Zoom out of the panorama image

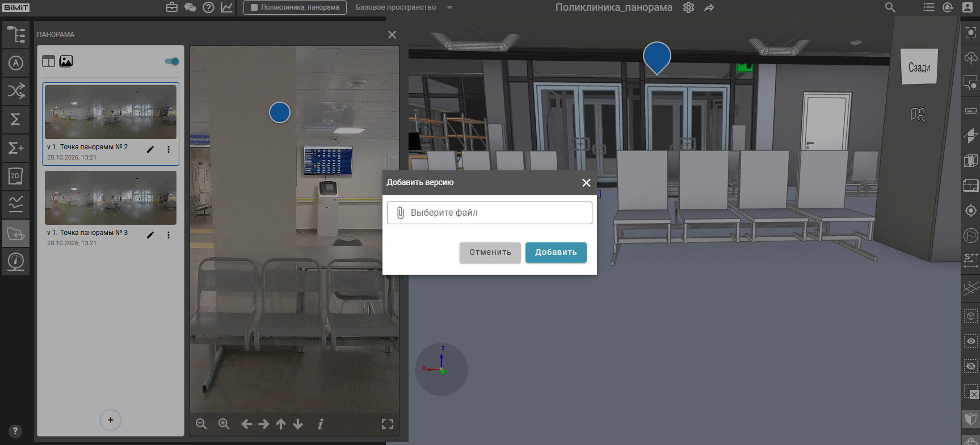(201, 424)
